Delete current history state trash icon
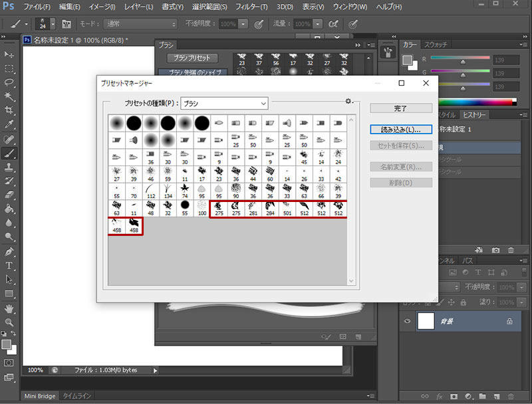 point(511,250)
